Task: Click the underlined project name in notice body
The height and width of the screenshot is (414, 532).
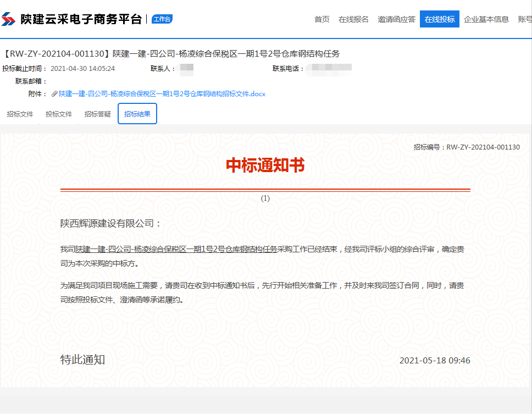Action: point(176,249)
